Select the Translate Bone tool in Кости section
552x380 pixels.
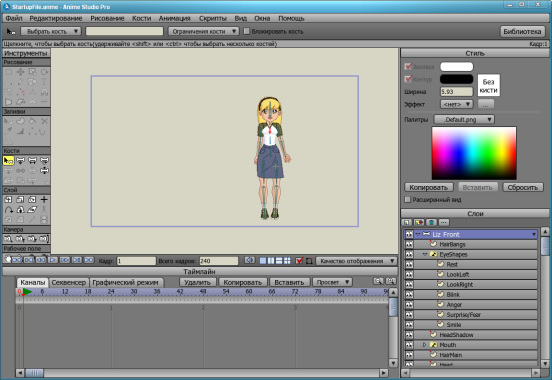[20, 161]
